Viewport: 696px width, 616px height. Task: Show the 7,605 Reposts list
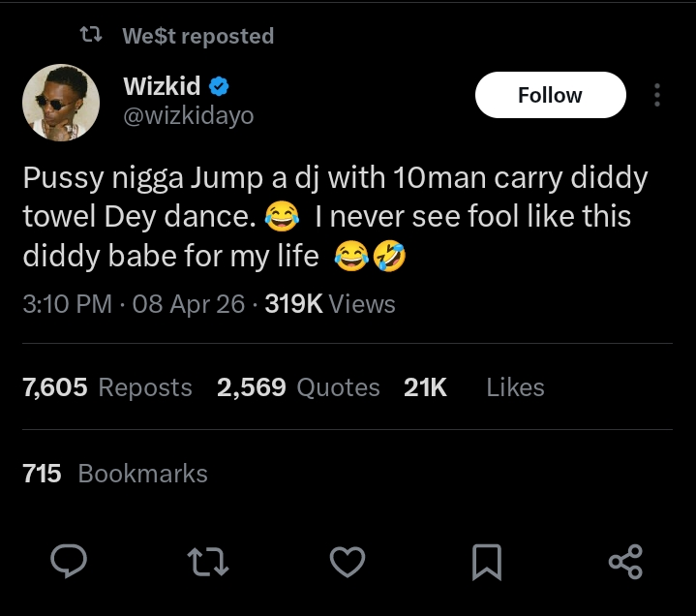pos(107,387)
